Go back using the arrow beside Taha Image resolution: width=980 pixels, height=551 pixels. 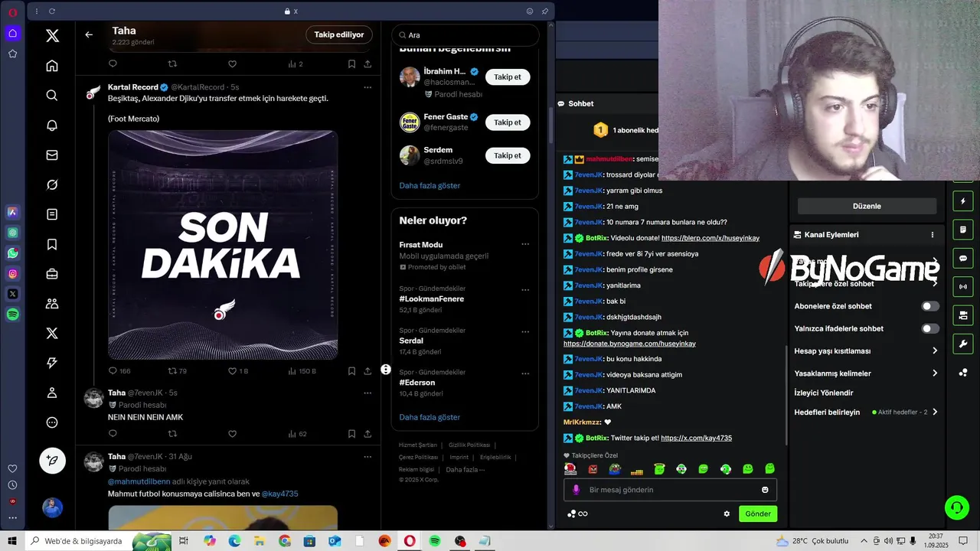[89, 34]
